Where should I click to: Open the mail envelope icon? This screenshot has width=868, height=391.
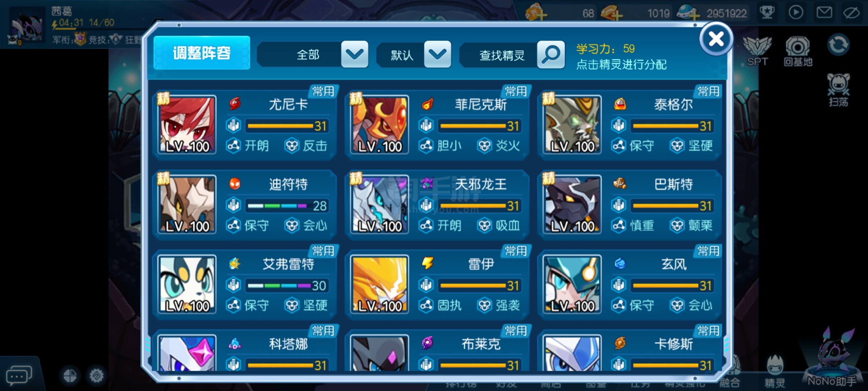824,13
